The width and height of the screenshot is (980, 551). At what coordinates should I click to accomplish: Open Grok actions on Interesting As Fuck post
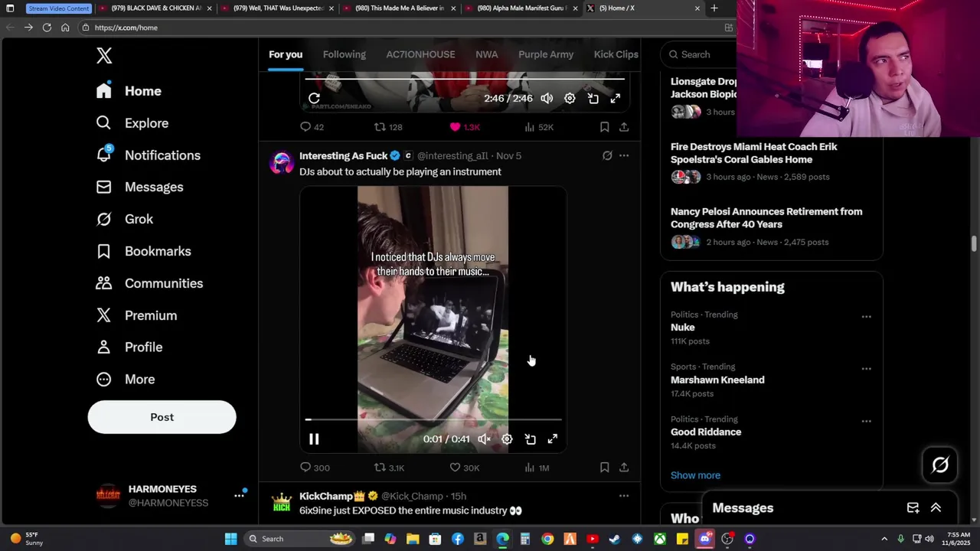[x=607, y=155]
